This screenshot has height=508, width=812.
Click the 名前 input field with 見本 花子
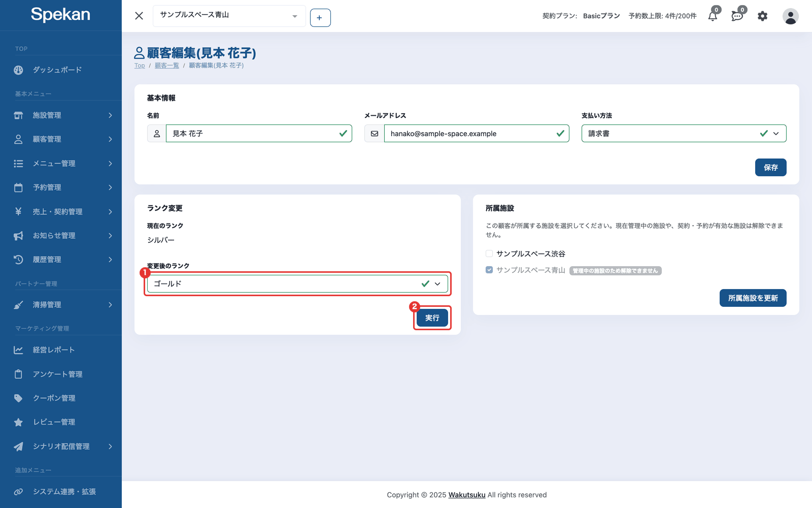259,134
